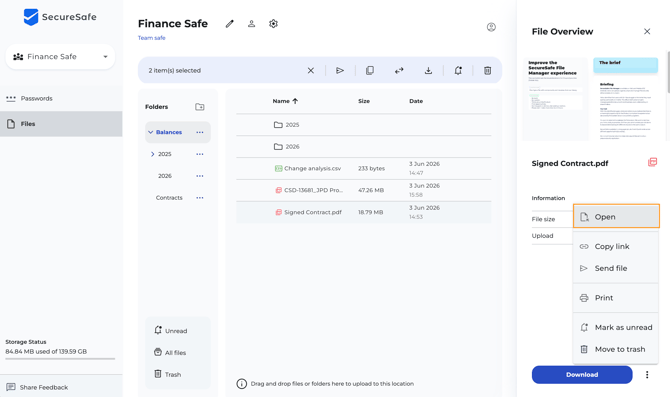Click the bell mark-unread icon in selection toolbar

point(458,71)
